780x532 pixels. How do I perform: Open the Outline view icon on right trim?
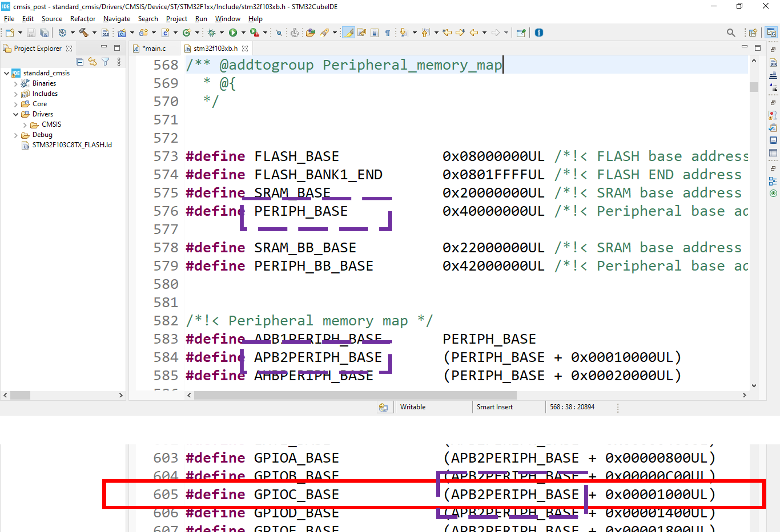(x=773, y=181)
